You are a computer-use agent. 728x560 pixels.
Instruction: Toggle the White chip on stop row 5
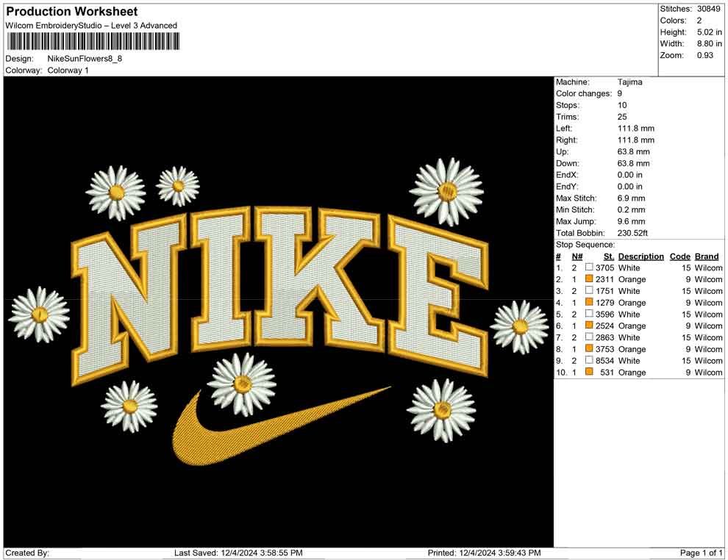(x=588, y=314)
